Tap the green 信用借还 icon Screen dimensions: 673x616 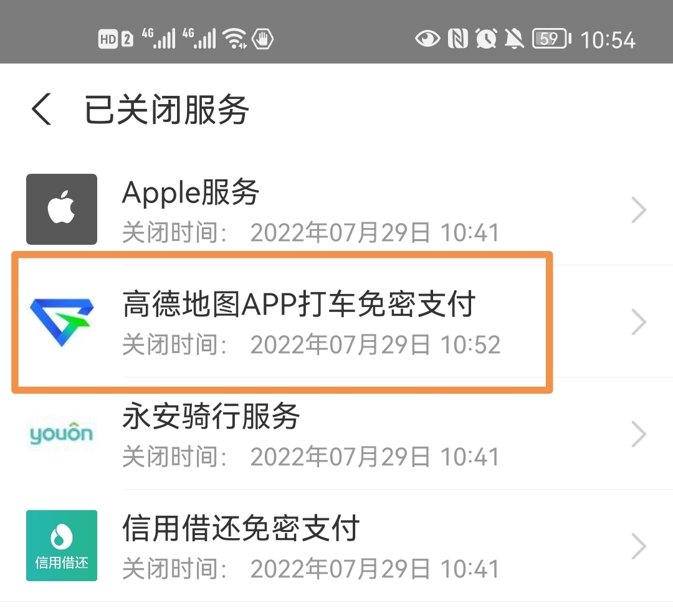pos(61,546)
